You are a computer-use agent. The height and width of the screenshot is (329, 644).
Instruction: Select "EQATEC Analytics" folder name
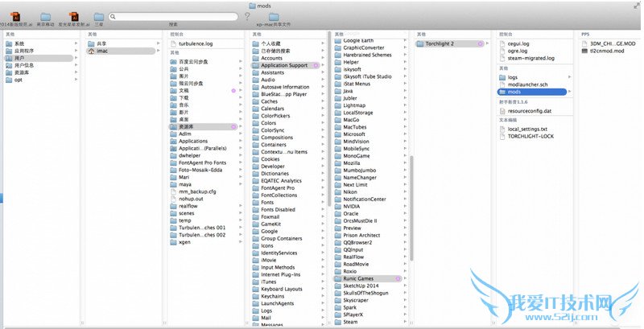[281, 180]
